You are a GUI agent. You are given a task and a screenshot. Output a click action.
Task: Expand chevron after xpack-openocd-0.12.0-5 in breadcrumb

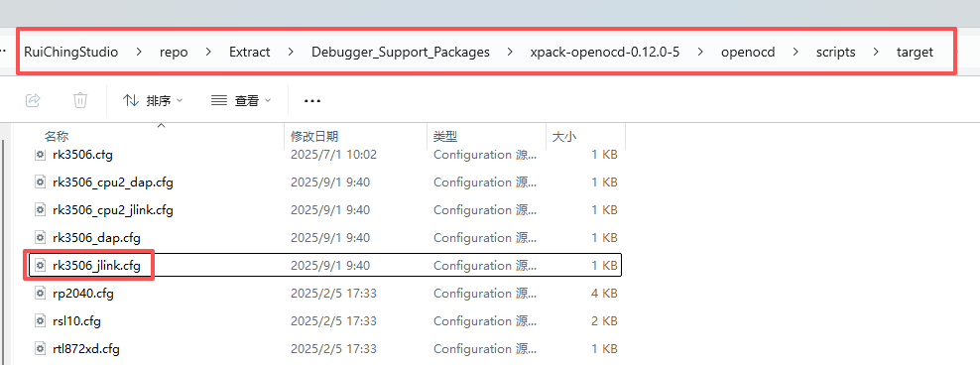700,52
